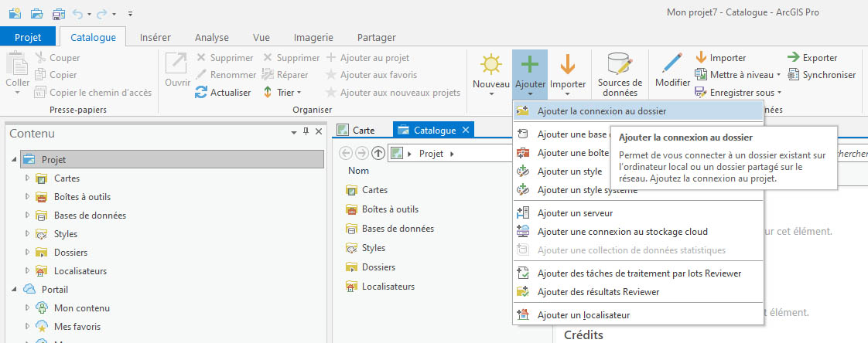Expand the Cartes node in Contenu tree

28,178
